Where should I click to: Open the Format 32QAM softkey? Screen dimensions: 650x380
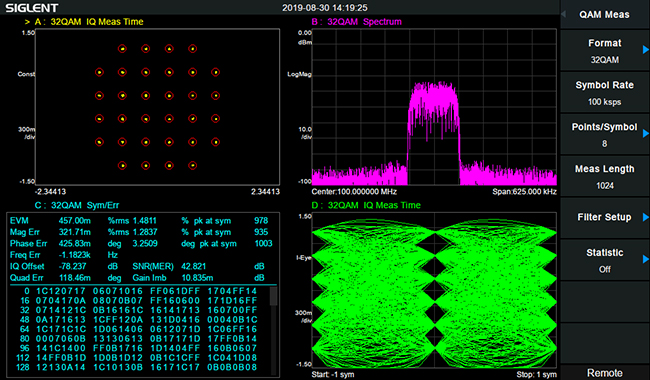pos(604,51)
